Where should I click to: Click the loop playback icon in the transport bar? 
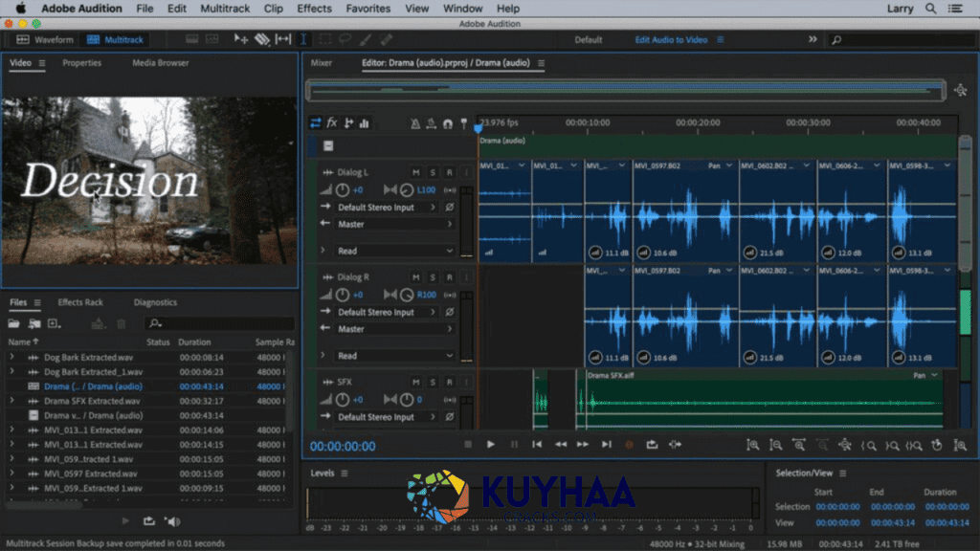coord(655,445)
